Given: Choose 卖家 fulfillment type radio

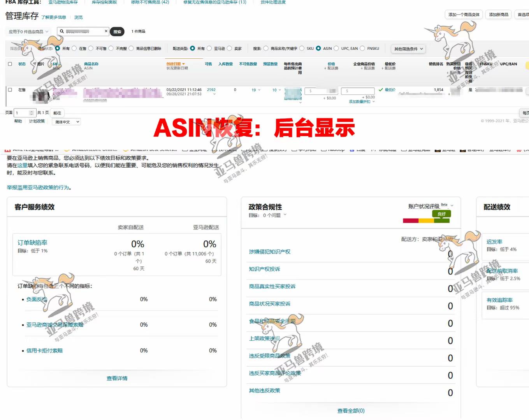Looking at the screenshot, I should (x=229, y=49).
